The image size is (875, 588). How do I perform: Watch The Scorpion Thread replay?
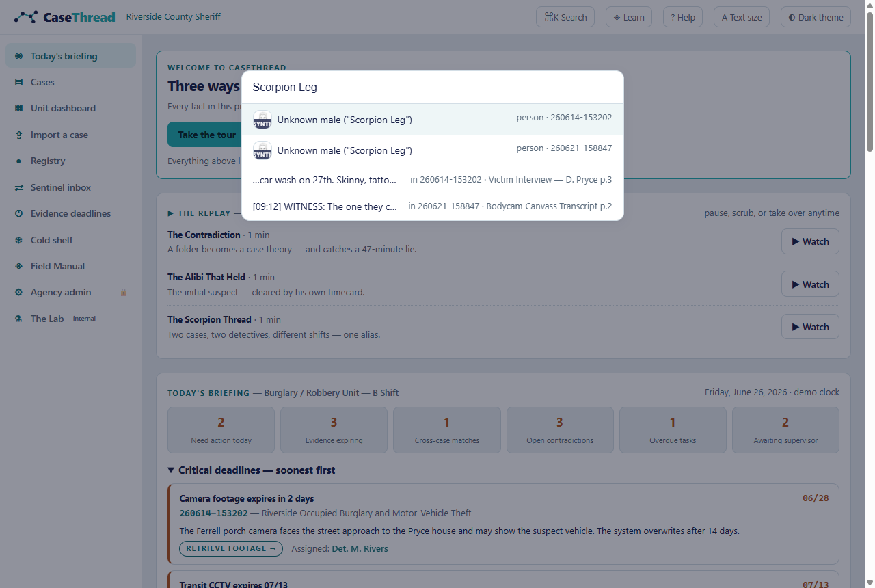810,327
